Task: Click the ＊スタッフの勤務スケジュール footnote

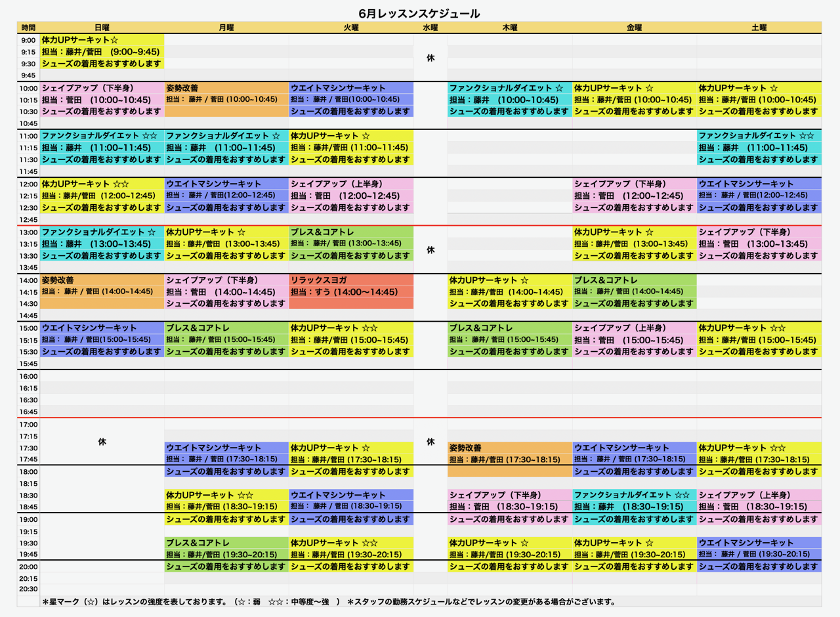Action: pos(481,601)
